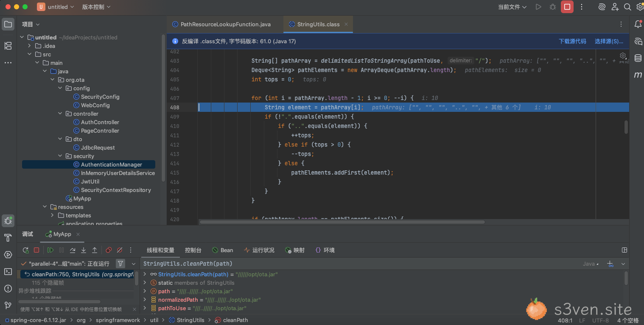Open the 项目 view dropdown
The width and height of the screenshot is (644, 325).
31,24
